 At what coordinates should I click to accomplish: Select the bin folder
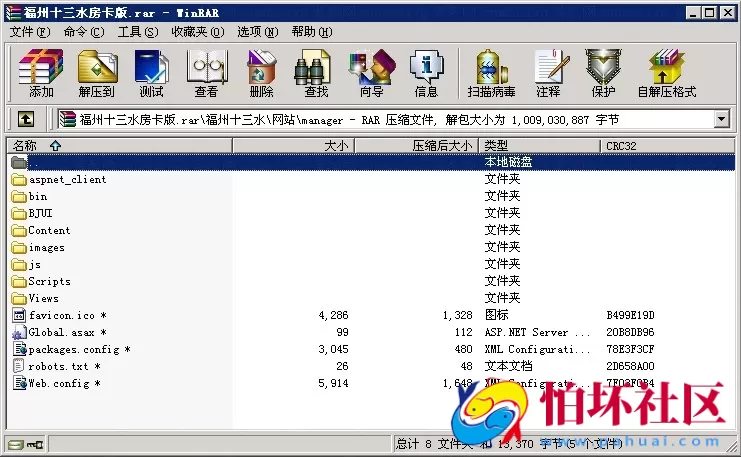click(30, 197)
